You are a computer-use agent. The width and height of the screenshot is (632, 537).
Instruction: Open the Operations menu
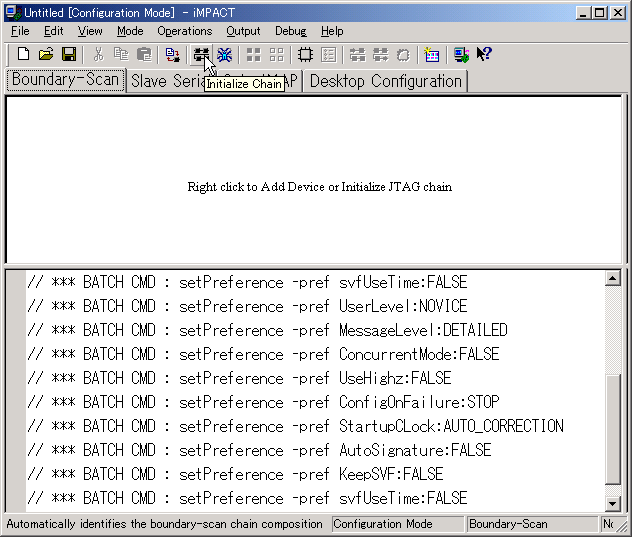184,31
